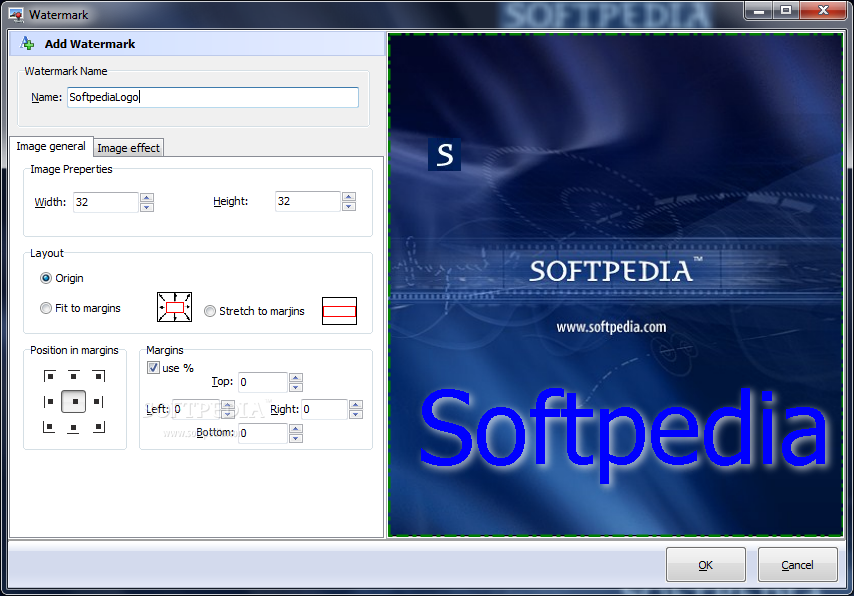Screen dimensions: 854x596
Task: Select the Stretch to marjins option
Action: point(254,311)
